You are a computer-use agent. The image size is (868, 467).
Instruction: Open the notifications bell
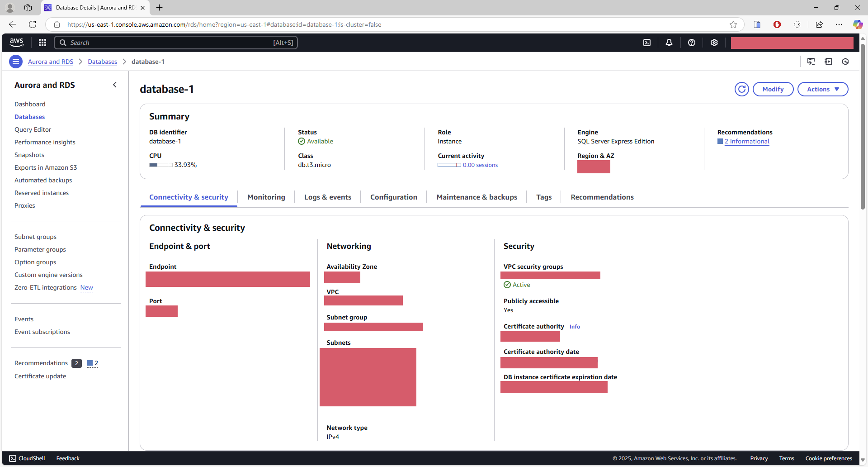point(669,43)
